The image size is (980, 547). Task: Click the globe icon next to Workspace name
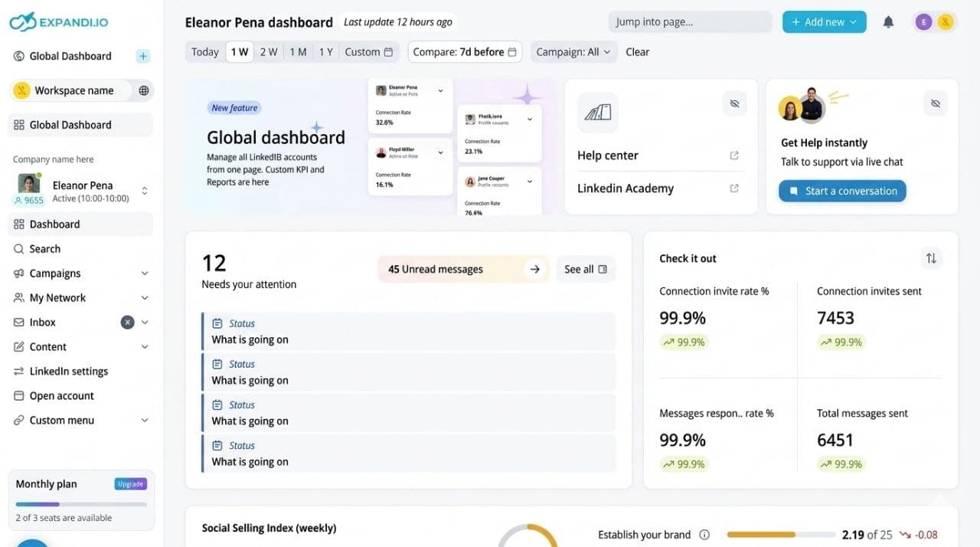coord(143,90)
